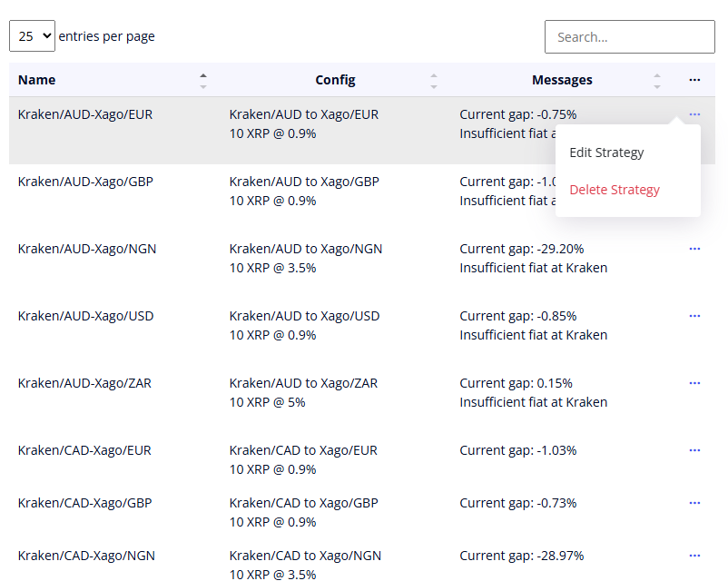This screenshot has height=581, width=728.
Task: Expand the entries per page dropdown
Action: [32, 36]
